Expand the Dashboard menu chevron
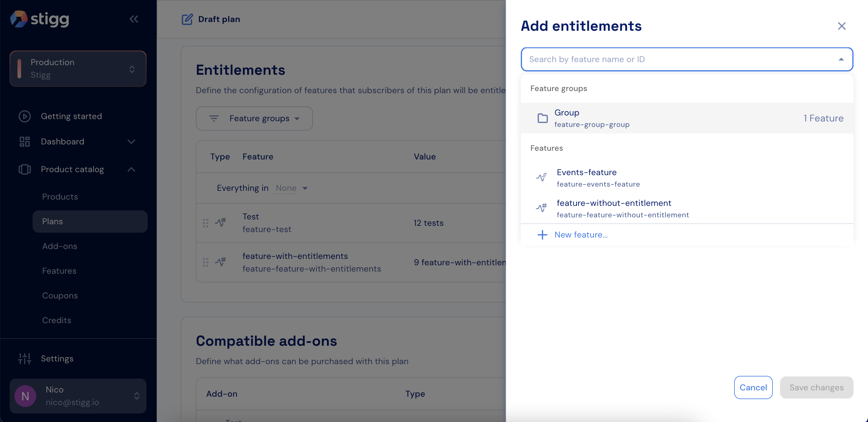Image resolution: width=868 pixels, height=422 pixels. [131, 142]
